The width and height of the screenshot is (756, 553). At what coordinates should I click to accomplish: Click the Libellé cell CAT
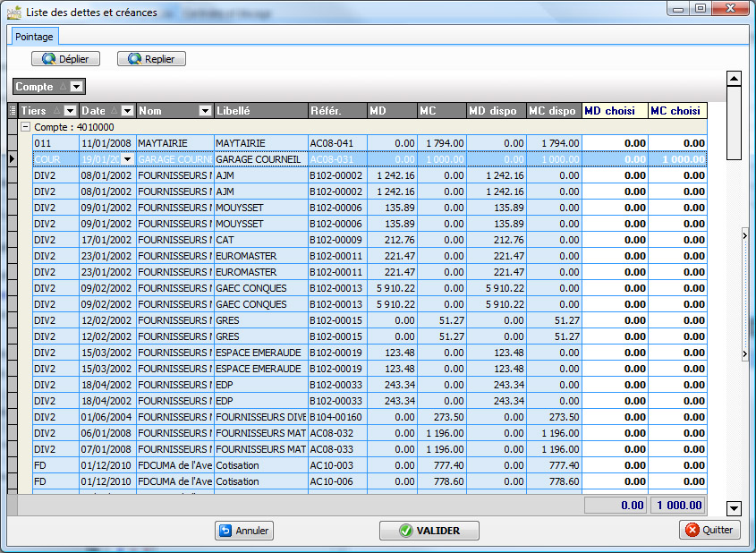tap(261, 240)
